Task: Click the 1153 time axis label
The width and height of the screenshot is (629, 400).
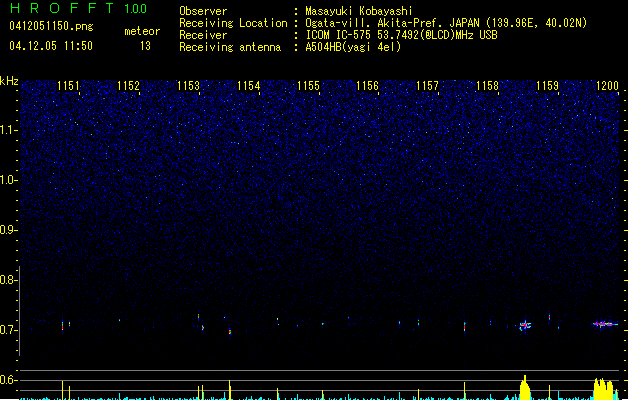Action: point(188,86)
